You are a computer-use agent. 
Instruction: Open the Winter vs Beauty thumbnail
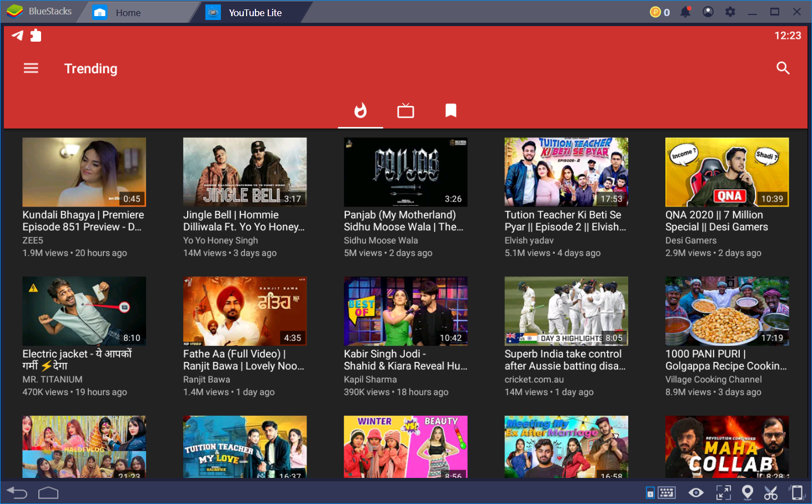click(x=405, y=447)
